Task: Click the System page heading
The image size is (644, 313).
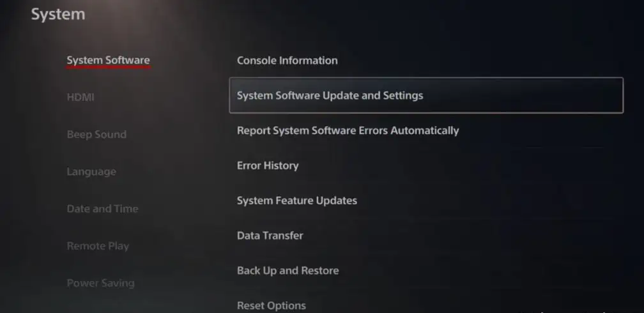Action: pos(58,13)
